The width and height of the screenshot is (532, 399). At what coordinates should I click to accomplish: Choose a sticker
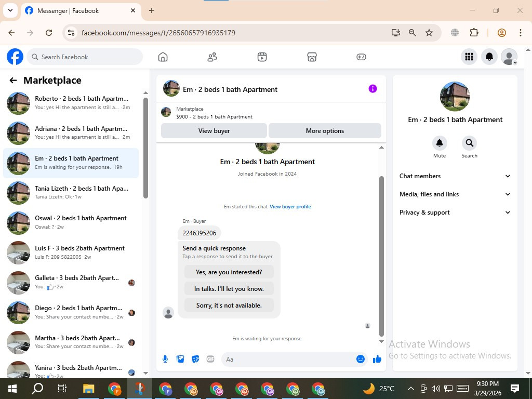[x=195, y=359]
